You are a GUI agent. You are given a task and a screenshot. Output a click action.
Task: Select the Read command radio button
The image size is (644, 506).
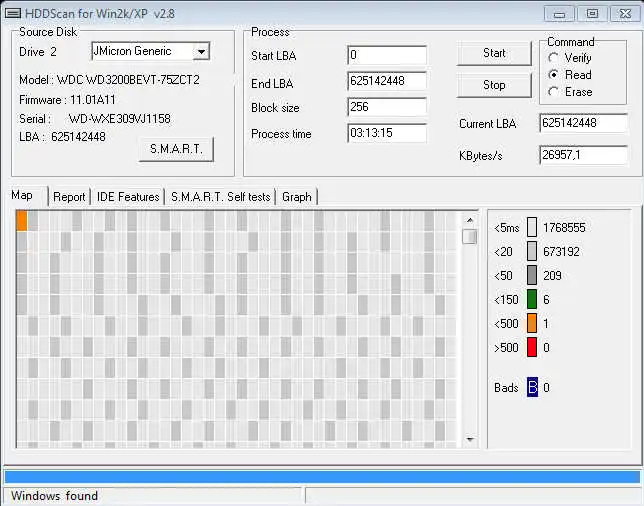(554, 75)
